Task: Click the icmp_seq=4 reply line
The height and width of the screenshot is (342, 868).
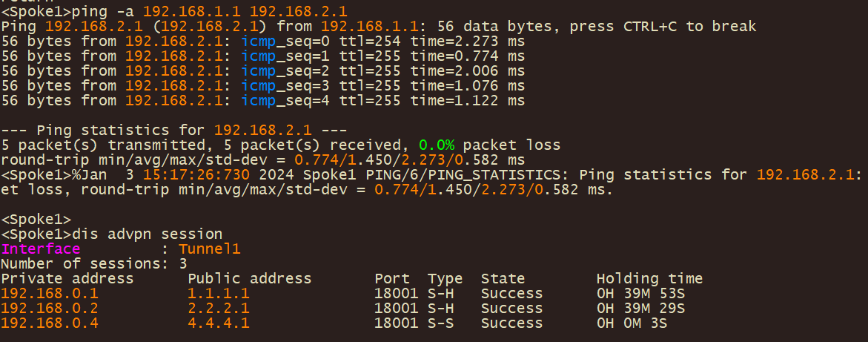Action: (263, 101)
